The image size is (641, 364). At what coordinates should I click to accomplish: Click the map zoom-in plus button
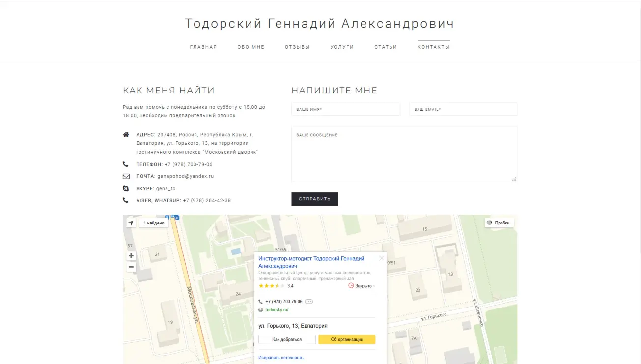coord(131,255)
